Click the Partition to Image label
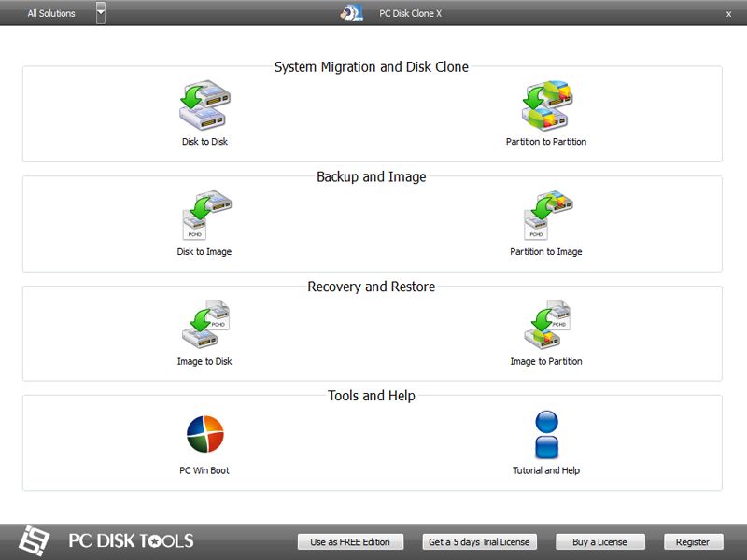747x560 pixels. (546, 251)
